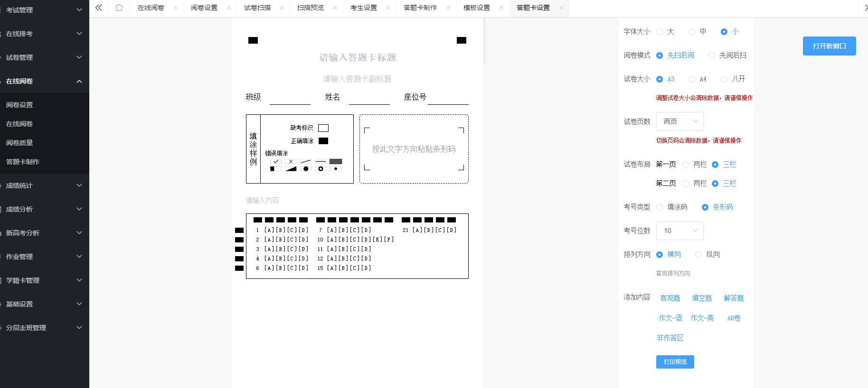Go to home via house icon
The image size is (868, 388).
[119, 8]
